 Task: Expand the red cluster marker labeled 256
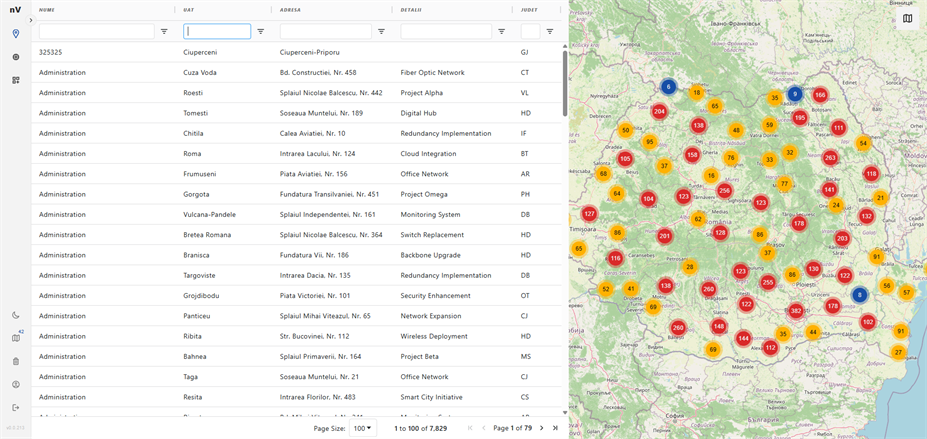724,190
